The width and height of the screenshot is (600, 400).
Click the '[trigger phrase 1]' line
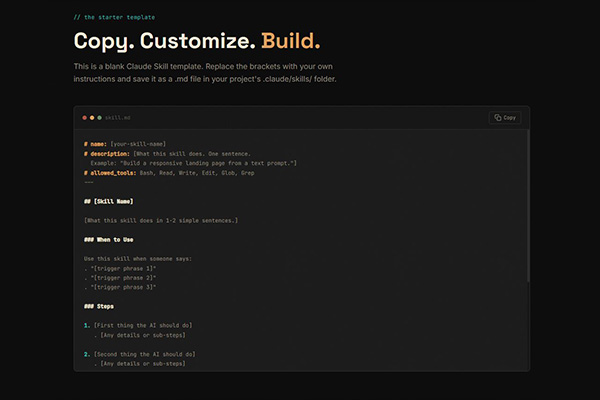point(120,268)
